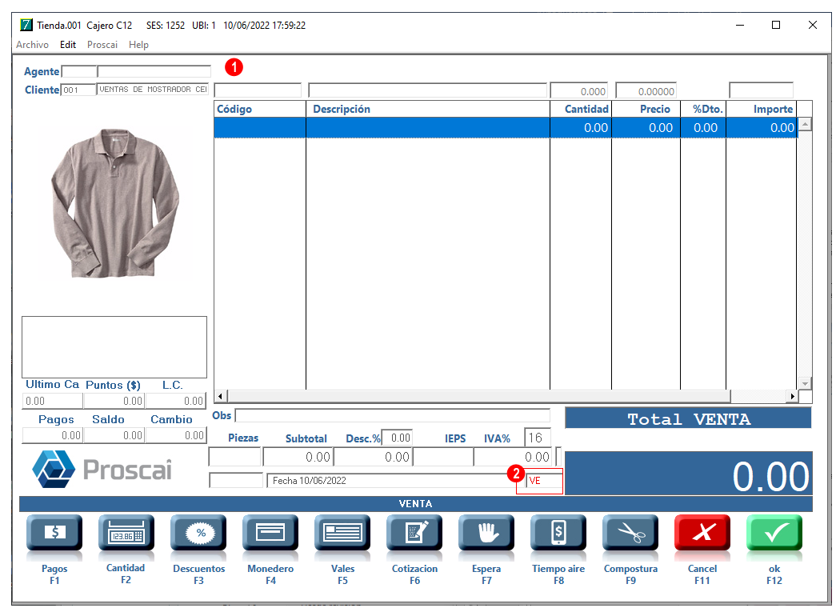Screen dimensions: 840x616
Task: Click the price entry field showing 0.00000
Action: [x=646, y=90]
